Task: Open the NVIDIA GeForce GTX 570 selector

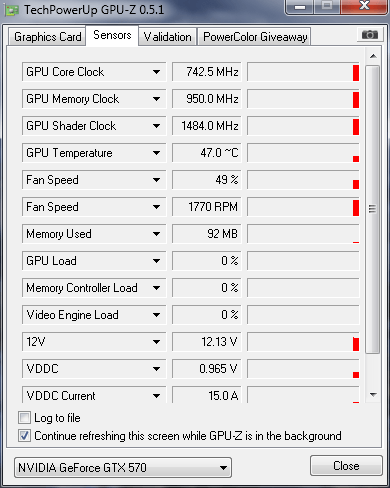Action: tap(123, 468)
